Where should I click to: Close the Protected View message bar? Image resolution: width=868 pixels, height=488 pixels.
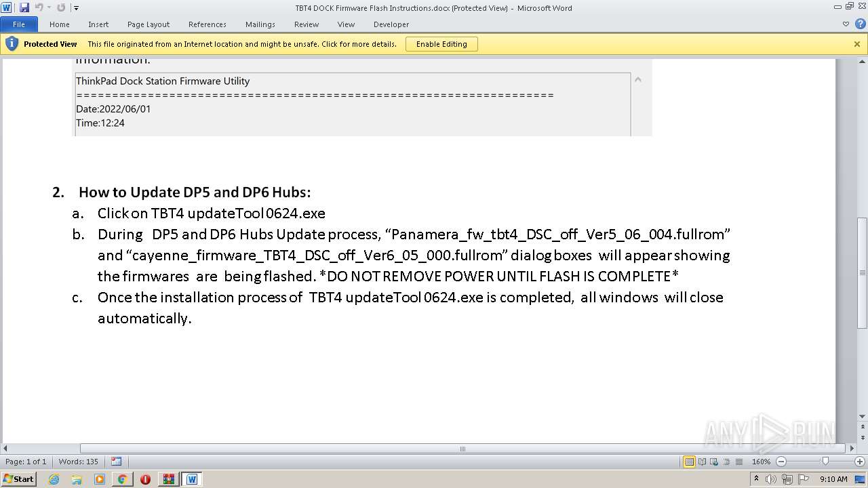857,44
